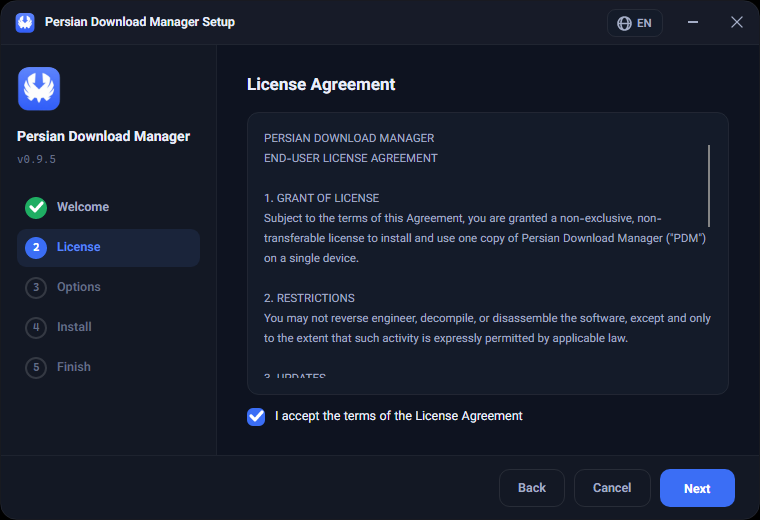This screenshot has width=760, height=520.
Task: Click the '2. RESTRICTIONS' heading
Action: point(309,298)
